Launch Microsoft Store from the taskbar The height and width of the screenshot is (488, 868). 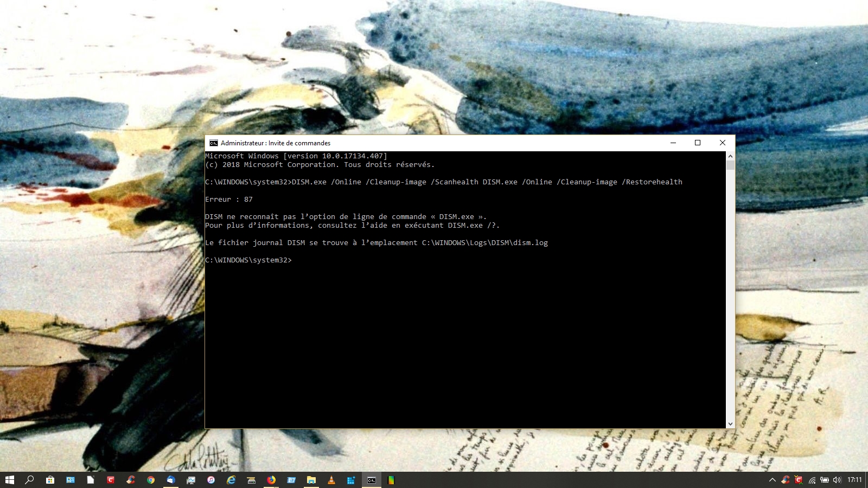click(50, 480)
